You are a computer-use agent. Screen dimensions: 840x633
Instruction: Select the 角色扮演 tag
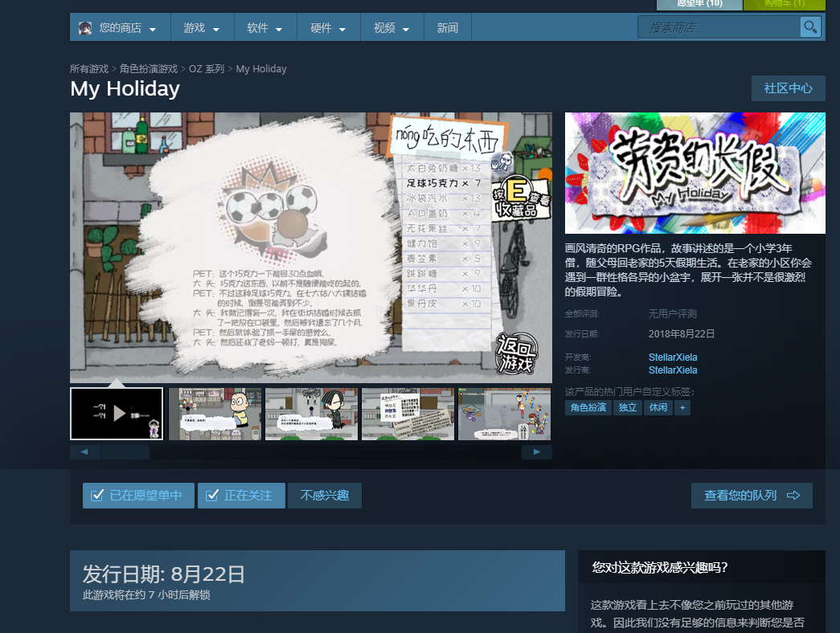[x=588, y=407]
